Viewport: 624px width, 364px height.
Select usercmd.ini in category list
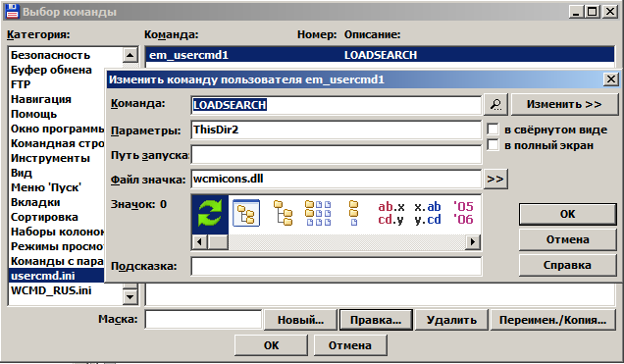coord(57,276)
